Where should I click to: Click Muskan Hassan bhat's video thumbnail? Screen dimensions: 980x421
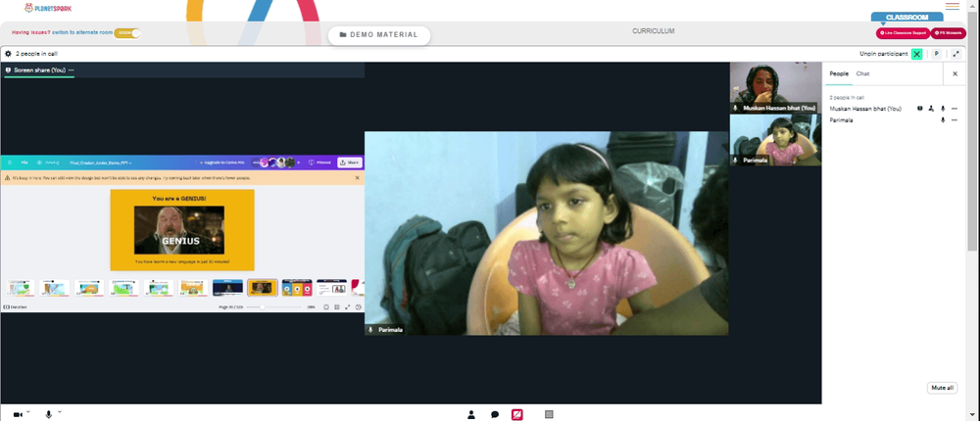pos(775,87)
